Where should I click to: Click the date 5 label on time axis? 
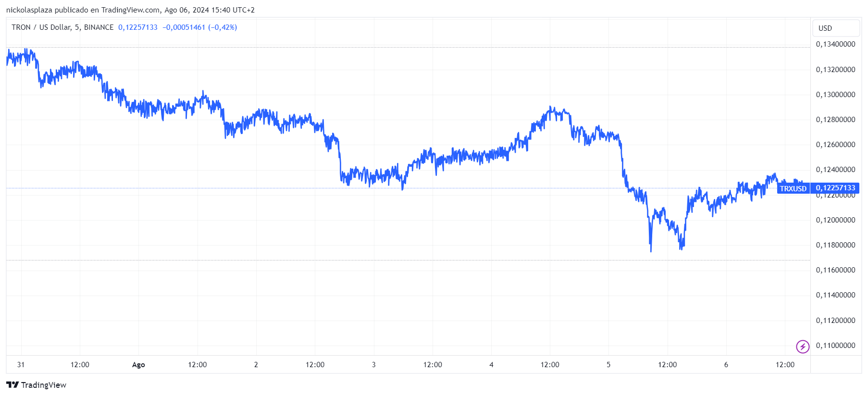click(x=608, y=365)
